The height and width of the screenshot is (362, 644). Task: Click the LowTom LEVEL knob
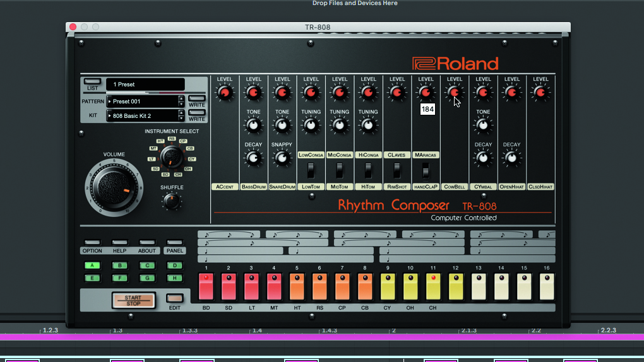[x=311, y=92]
